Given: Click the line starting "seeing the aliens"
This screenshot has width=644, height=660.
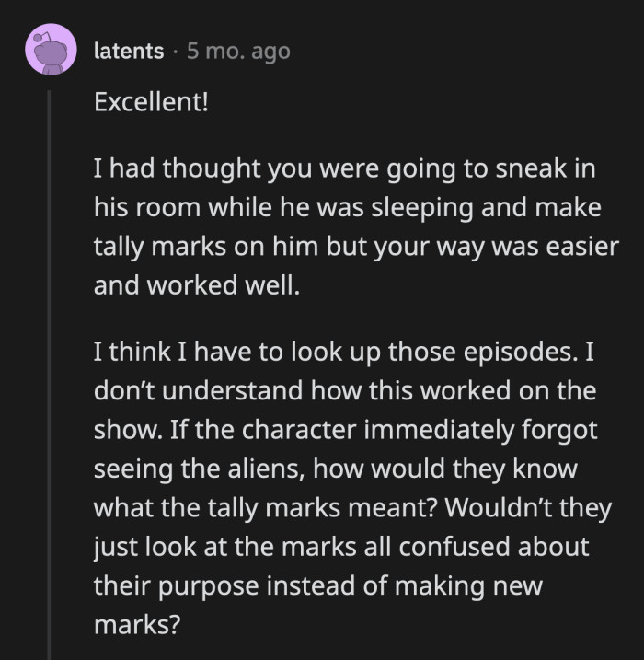Looking at the screenshot, I should [335, 469].
